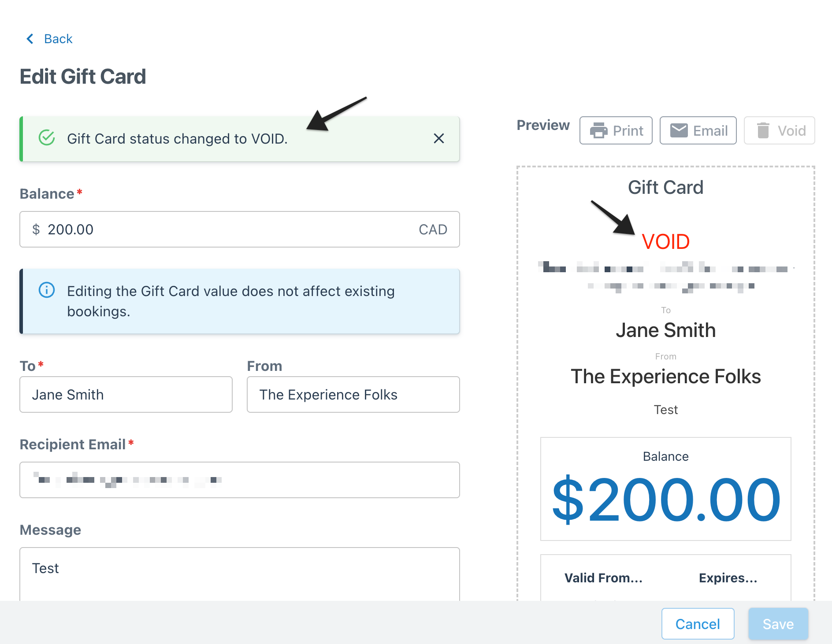The width and height of the screenshot is (832, 644).
Task: Click Jane Smith name in preview
Action: 665,330
